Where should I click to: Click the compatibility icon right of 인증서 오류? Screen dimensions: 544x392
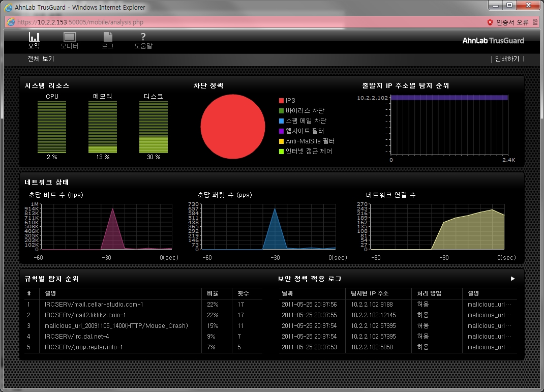pos(535,22)
